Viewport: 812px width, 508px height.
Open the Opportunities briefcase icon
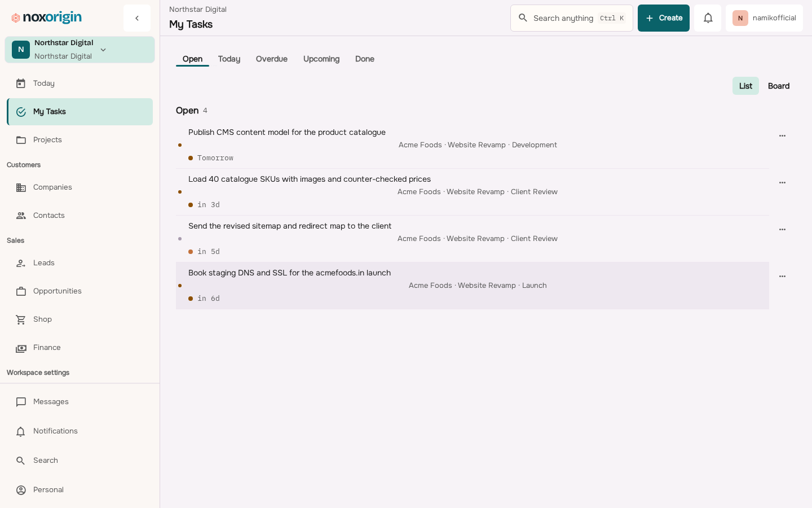pyautogui.click(x=21, y=291)
